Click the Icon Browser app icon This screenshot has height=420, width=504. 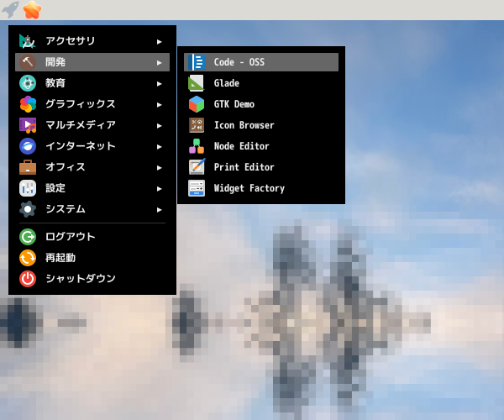click(197, 125)
